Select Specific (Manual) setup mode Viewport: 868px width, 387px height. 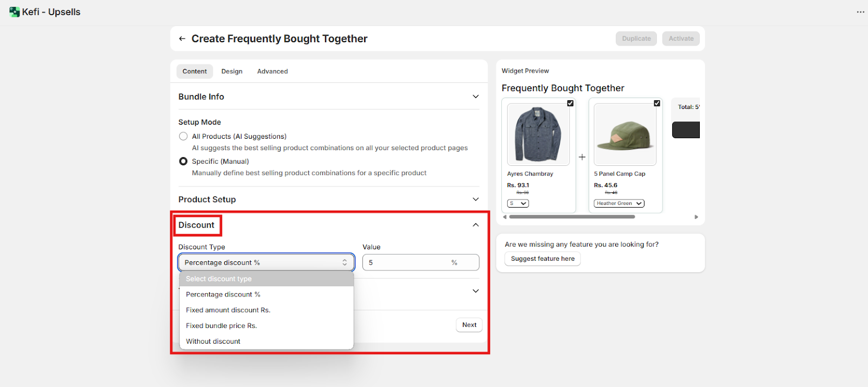pyautogui.click(x=183, y=162)
